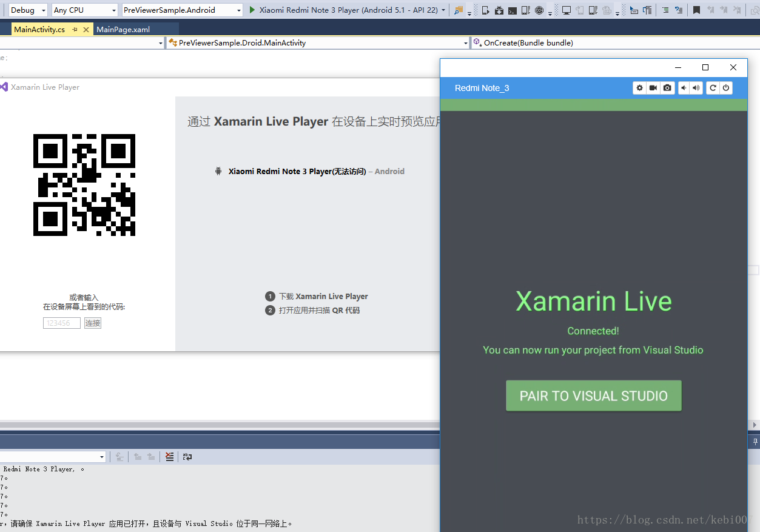Raise emulator volume
The width and height of the screenshot is (760, 532).
click(x=696, y=88)
